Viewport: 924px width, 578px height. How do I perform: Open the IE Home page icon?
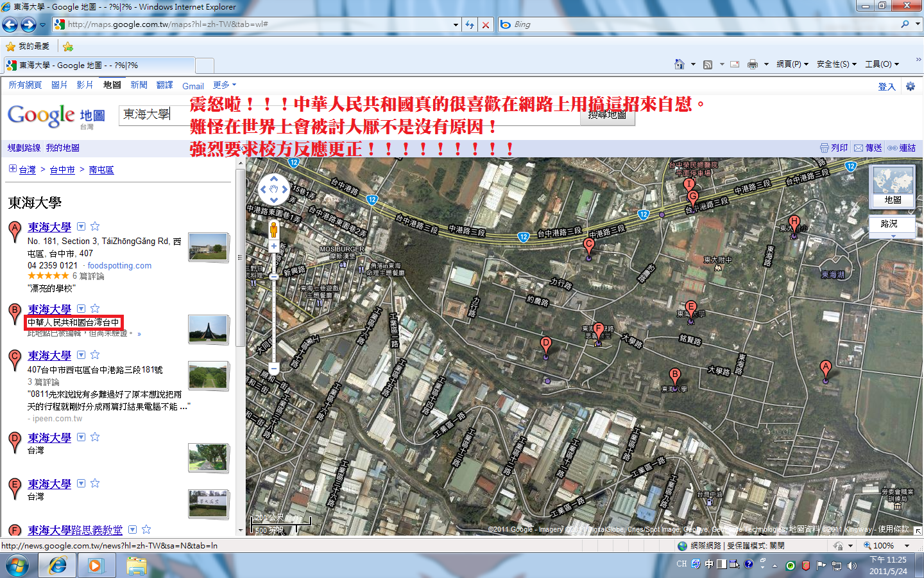[x=680, y=64]
